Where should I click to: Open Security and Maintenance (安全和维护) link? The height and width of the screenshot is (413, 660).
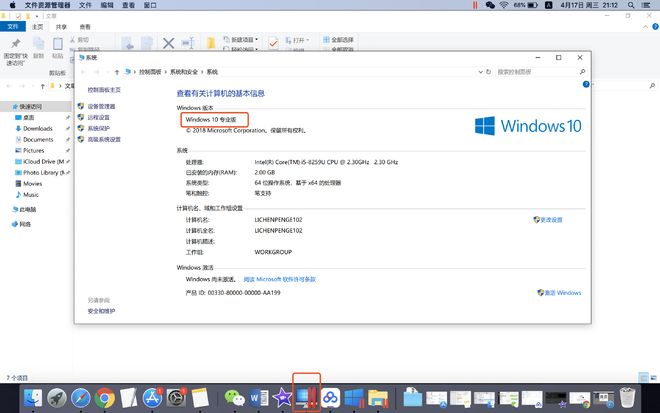(x=101, y=311)
